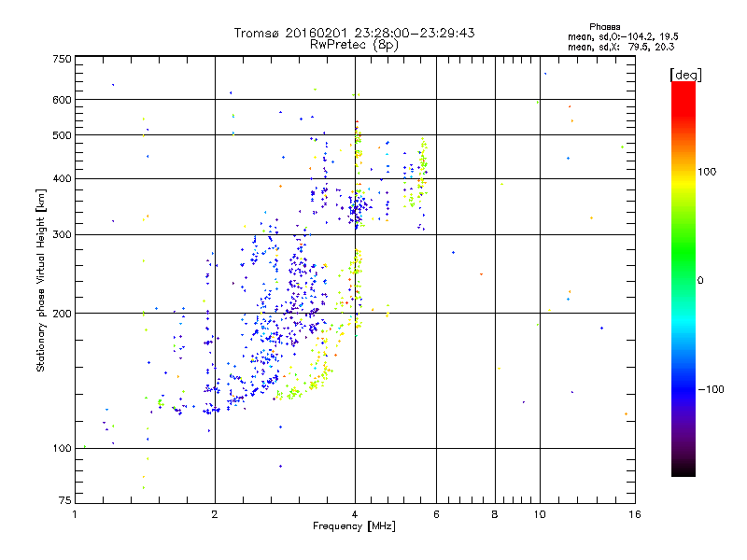
Task: Pick the yellow zone of the colorbar near 100
Action: pyautogui.click(x=684, y=181)
